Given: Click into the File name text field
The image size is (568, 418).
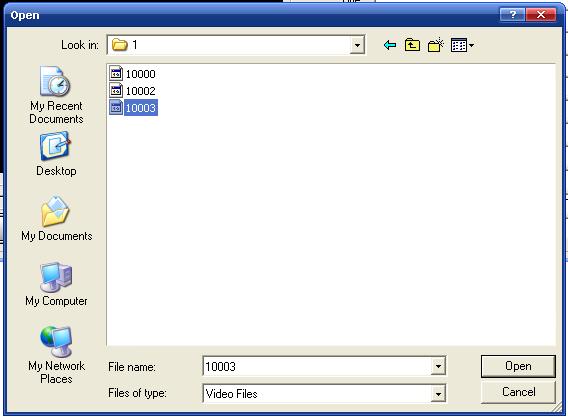Looking at the screenshot, I should click(317, 367).
